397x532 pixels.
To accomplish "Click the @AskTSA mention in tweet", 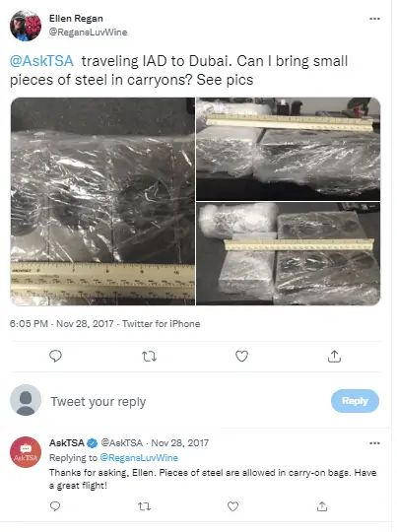I will tap(41, 61).
